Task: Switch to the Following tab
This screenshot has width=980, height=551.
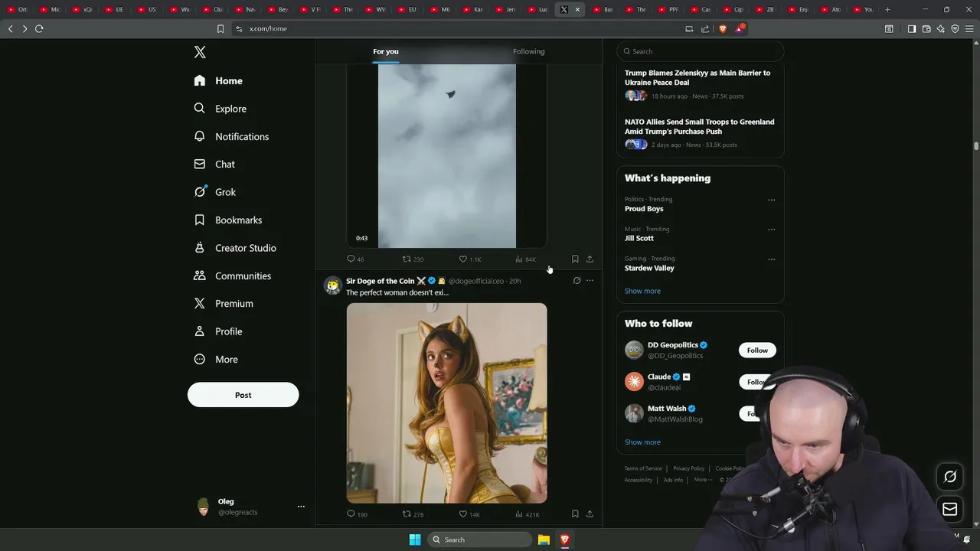Action: coord(528,51)
